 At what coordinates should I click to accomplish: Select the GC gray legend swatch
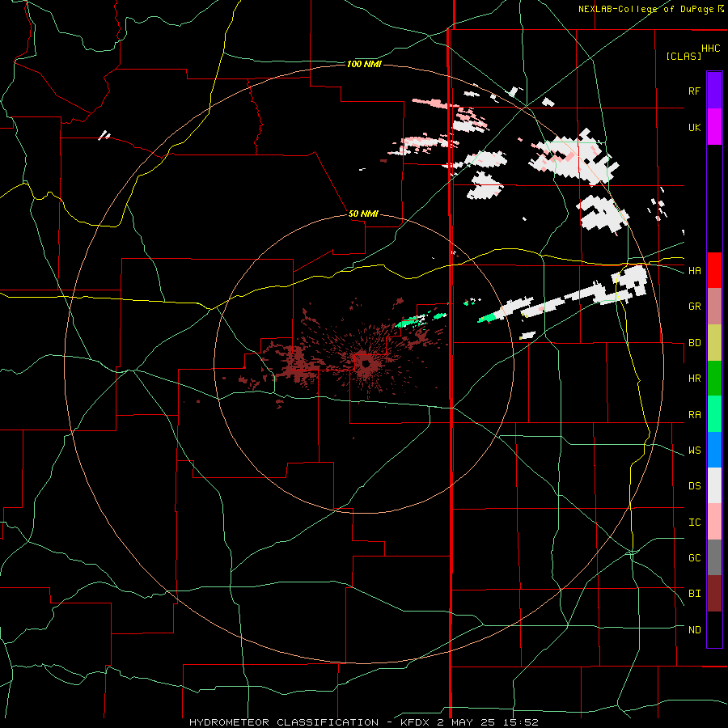pos(714,557)
